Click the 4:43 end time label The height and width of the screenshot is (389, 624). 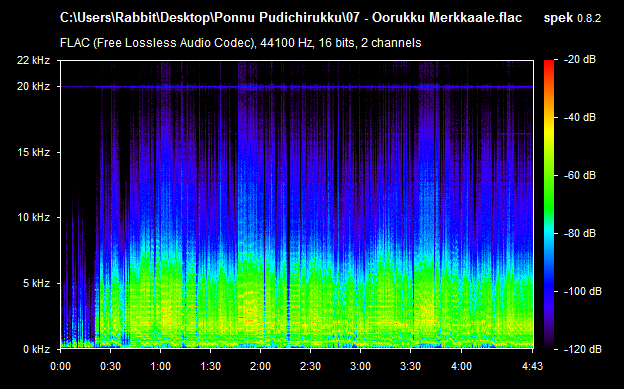pos(532,366)
